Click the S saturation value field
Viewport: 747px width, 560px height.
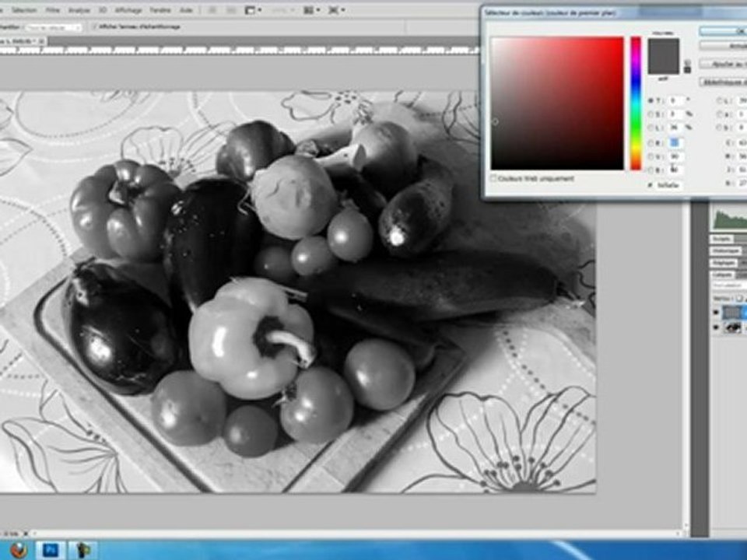pyautogui.click(x=675, y=114)
